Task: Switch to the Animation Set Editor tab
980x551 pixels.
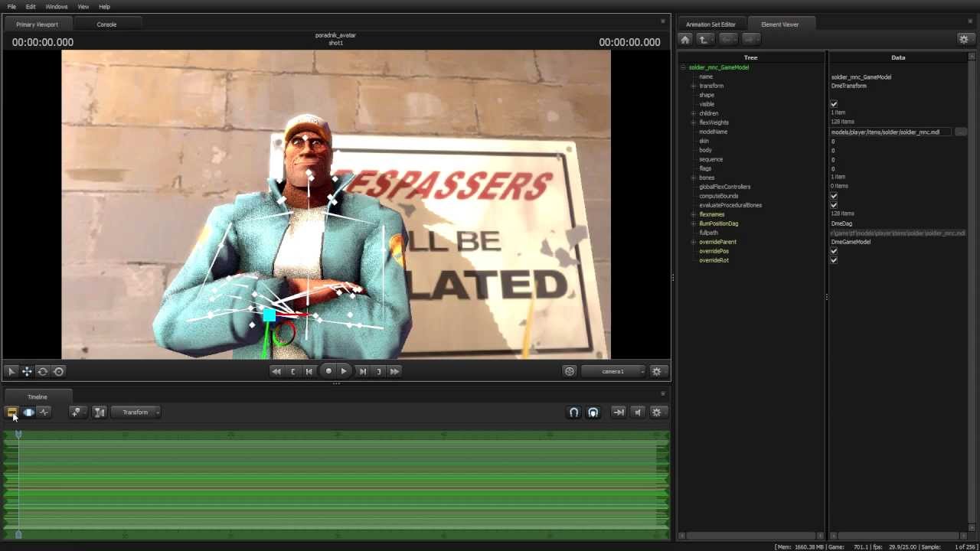Action: (x=710, y=24)
